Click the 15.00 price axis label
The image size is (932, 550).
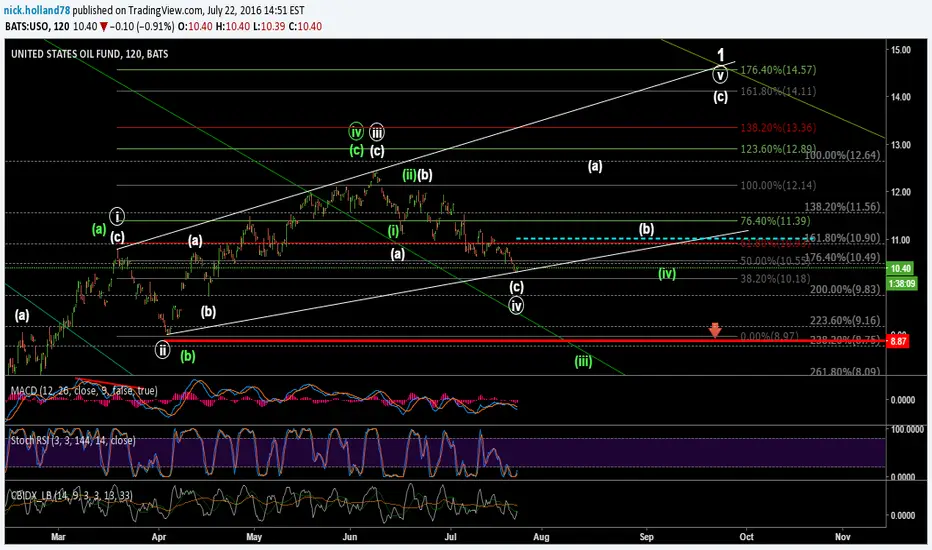(x=900, y=50)
